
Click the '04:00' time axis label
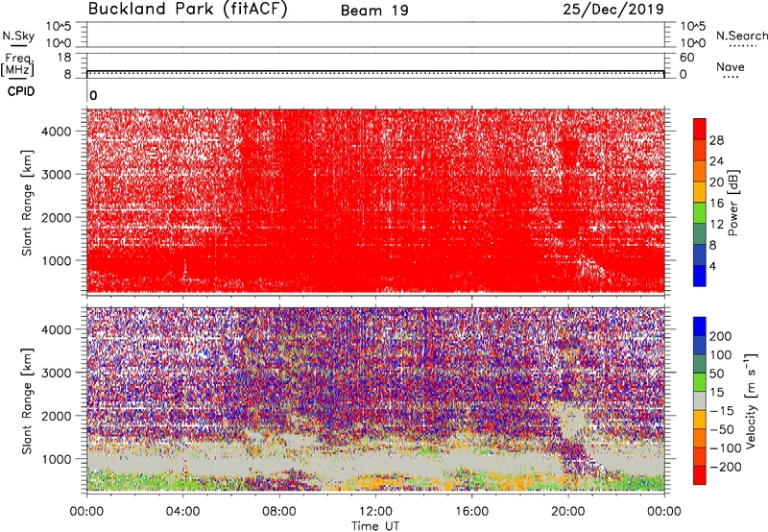click(182, 512)
